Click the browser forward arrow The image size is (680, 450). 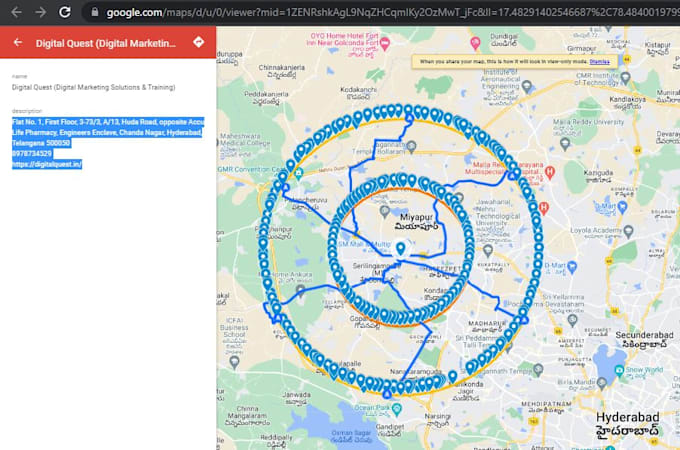coord(41,12)
